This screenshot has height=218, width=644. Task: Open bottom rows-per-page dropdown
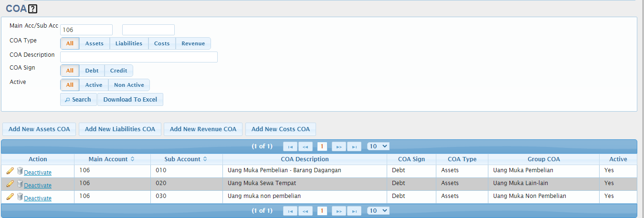coord(378,210)
